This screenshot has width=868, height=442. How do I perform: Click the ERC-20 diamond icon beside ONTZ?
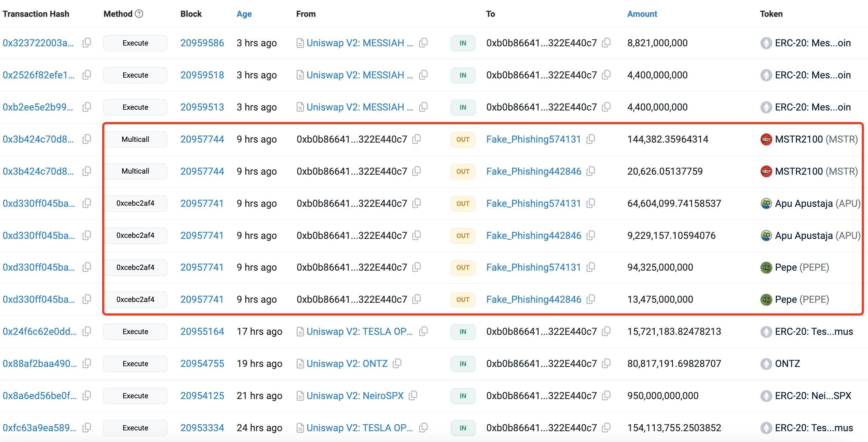(766, 363)
